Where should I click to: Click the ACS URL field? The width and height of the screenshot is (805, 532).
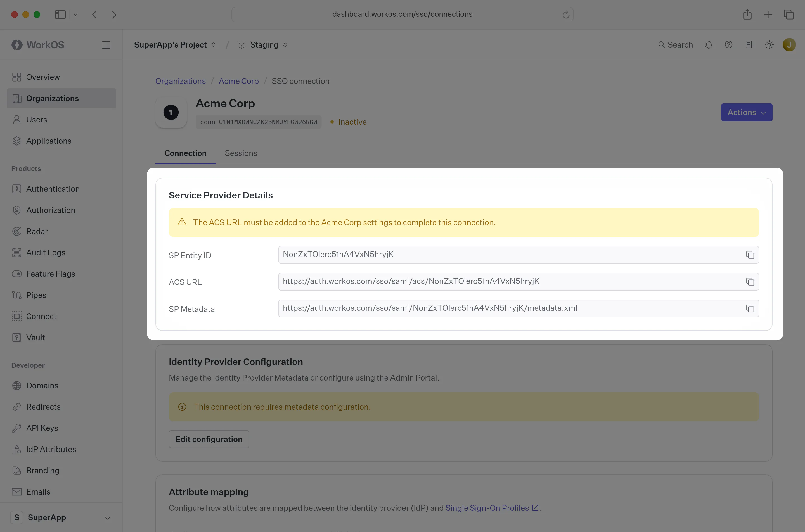click(x=518, y=282)
